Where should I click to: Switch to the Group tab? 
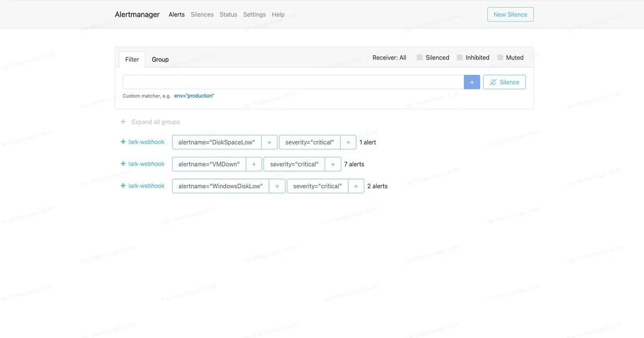point(160,59)
